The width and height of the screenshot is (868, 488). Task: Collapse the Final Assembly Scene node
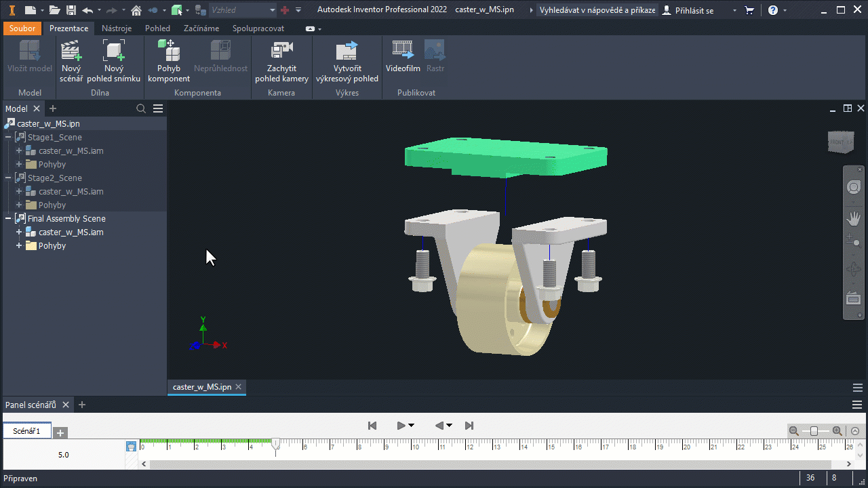coord(8,218)
